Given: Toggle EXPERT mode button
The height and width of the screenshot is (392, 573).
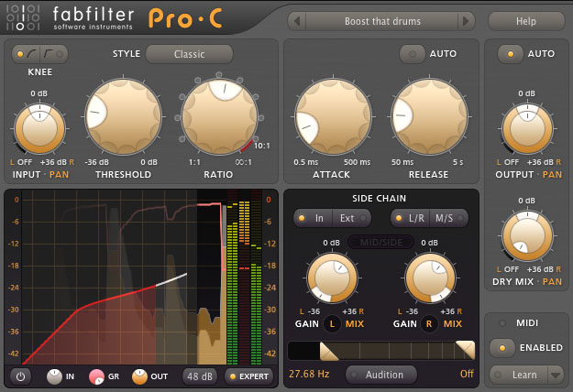Looking at the screenshot, I should click(249, 376).
